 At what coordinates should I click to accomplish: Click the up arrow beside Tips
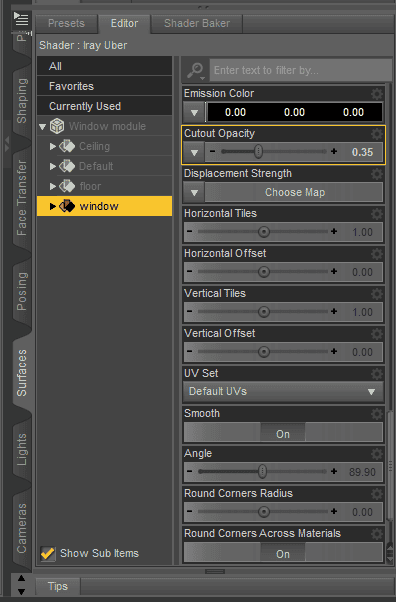[x=22, y=578]
